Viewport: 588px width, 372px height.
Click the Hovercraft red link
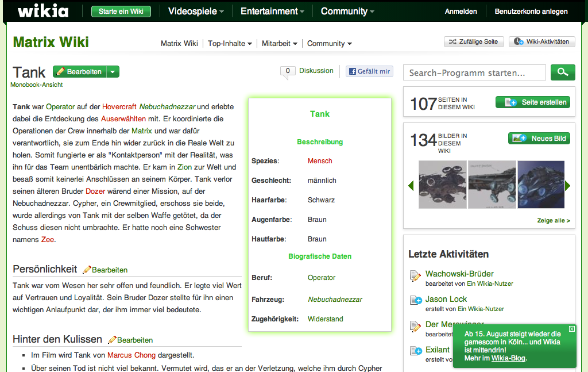click(119, 106)
